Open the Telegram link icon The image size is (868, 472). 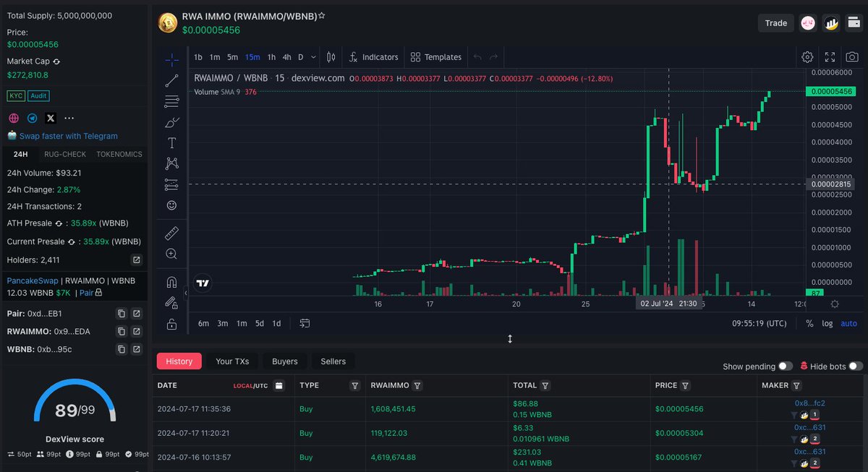[x=32, y=118]
